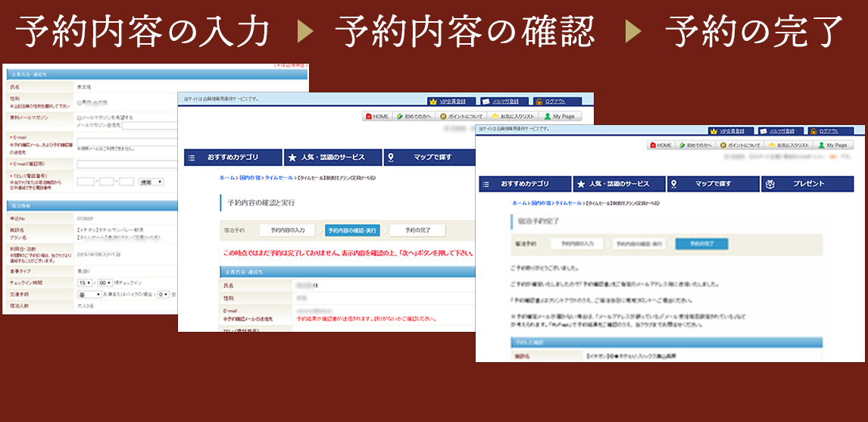Open the 携帯 phone type dropdown

pos(152,182)
